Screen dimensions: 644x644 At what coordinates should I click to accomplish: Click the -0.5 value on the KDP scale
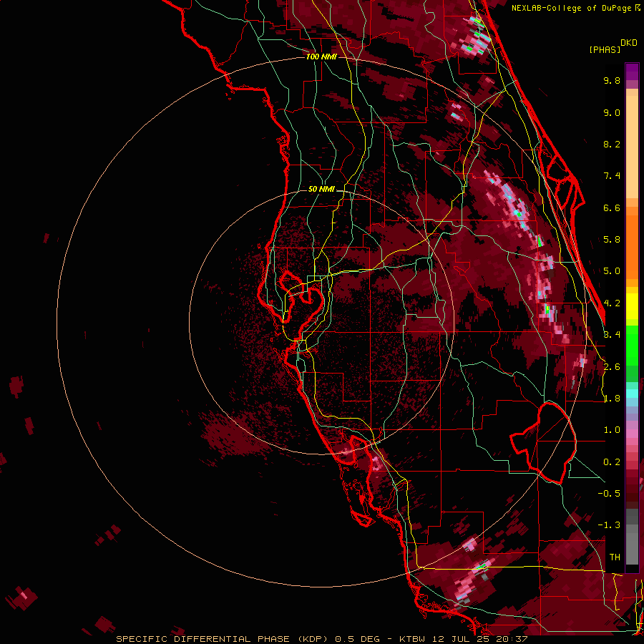[609, 494]
